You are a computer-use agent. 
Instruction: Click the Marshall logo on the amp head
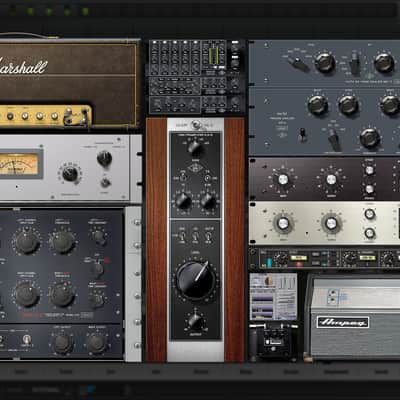pyautogui.click(x=23, y=66)
